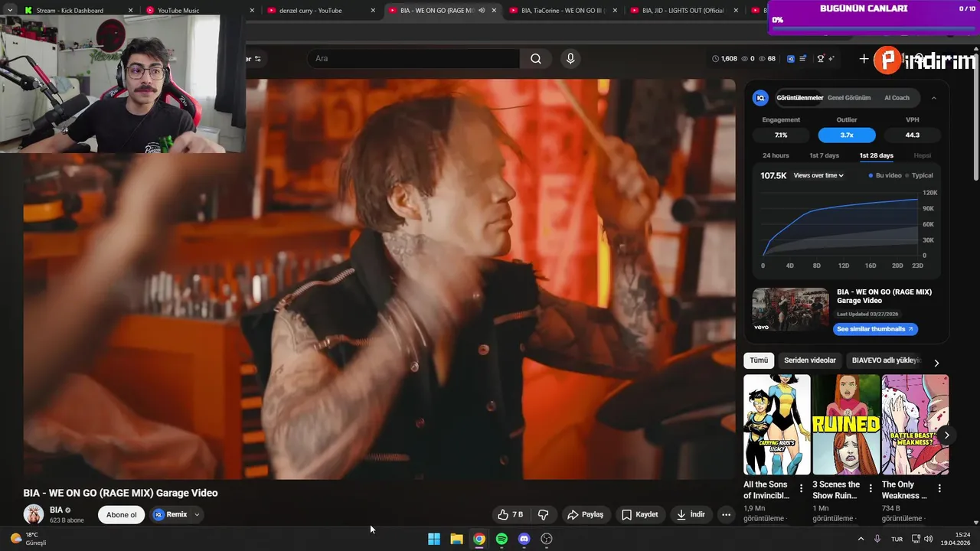The image size is (980, 551).
Task: Open Genel Görünüm tab in vidIQ panel
Action: (849, 98)
